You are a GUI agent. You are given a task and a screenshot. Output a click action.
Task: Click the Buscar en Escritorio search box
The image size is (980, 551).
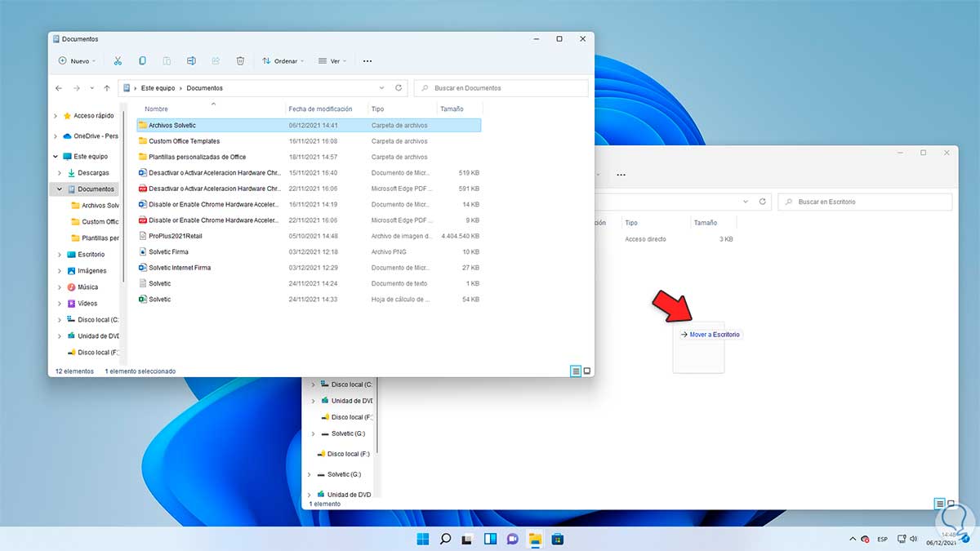point(865,202)
